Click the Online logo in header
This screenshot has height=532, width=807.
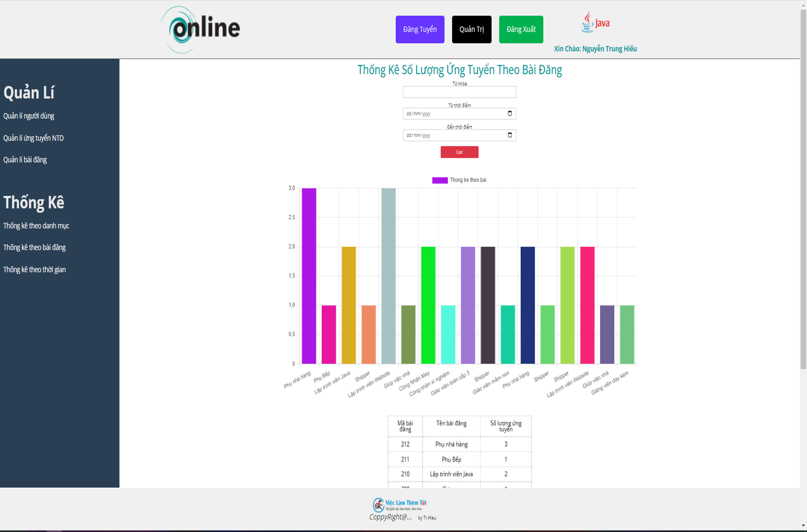click(201, 29)
